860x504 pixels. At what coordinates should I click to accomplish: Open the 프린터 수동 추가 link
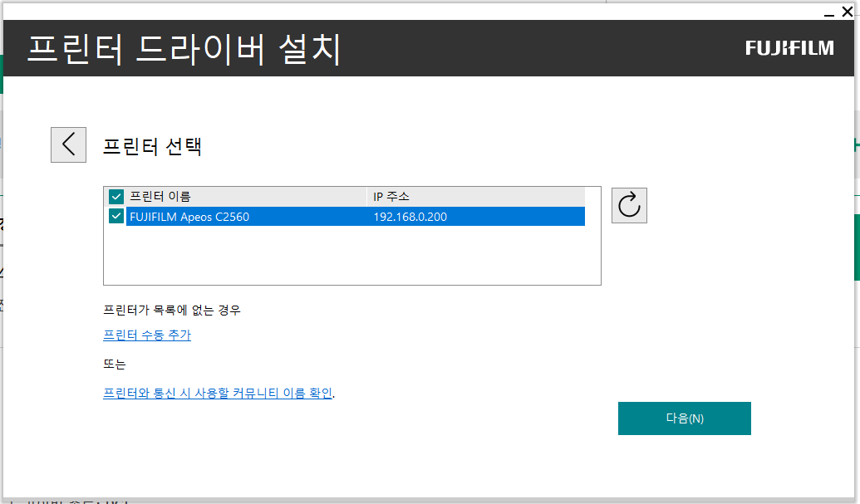(147, 335)
